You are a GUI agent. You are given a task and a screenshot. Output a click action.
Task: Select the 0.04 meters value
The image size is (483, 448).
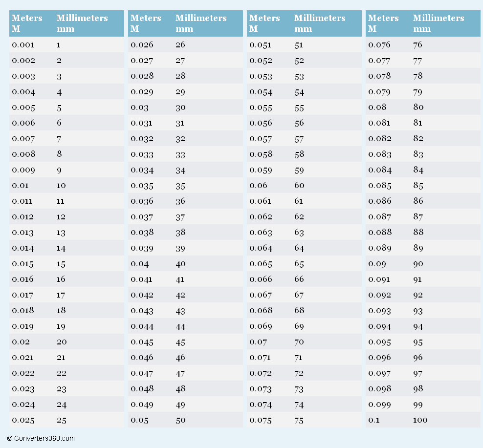140,264
